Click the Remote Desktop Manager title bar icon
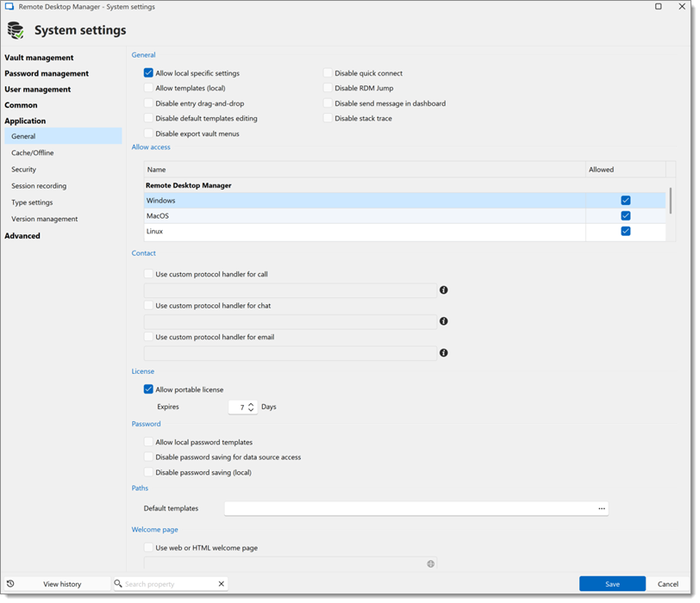700x603 pixels. (x=9, y=7)
